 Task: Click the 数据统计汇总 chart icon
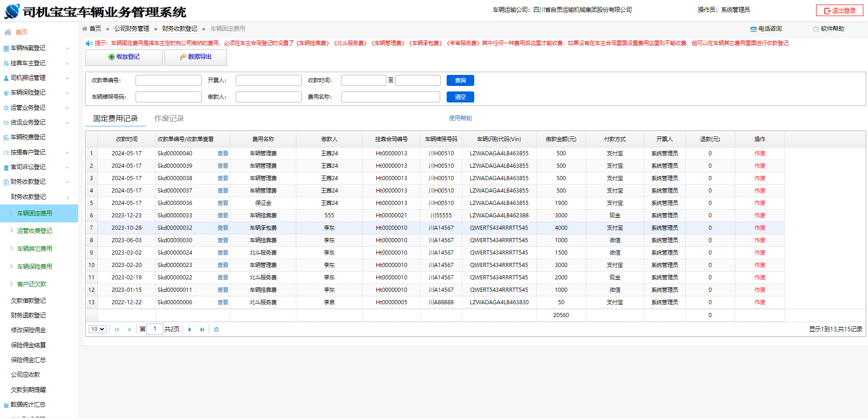point(6,405)
